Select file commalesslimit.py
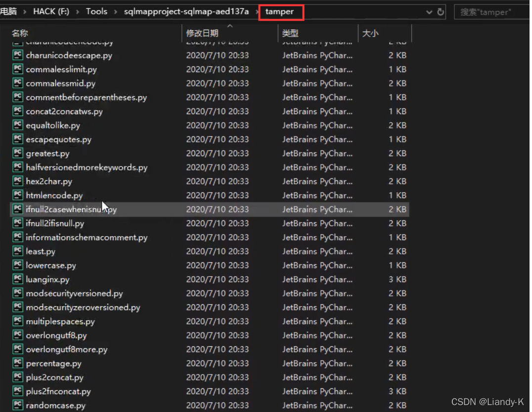The image size is (532, 412). 61,69
